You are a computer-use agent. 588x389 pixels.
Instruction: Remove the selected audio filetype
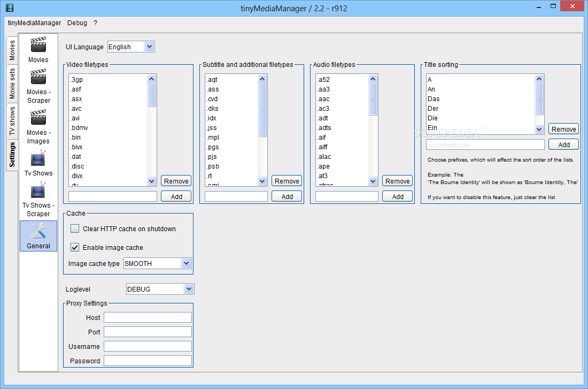click(398, 181)
